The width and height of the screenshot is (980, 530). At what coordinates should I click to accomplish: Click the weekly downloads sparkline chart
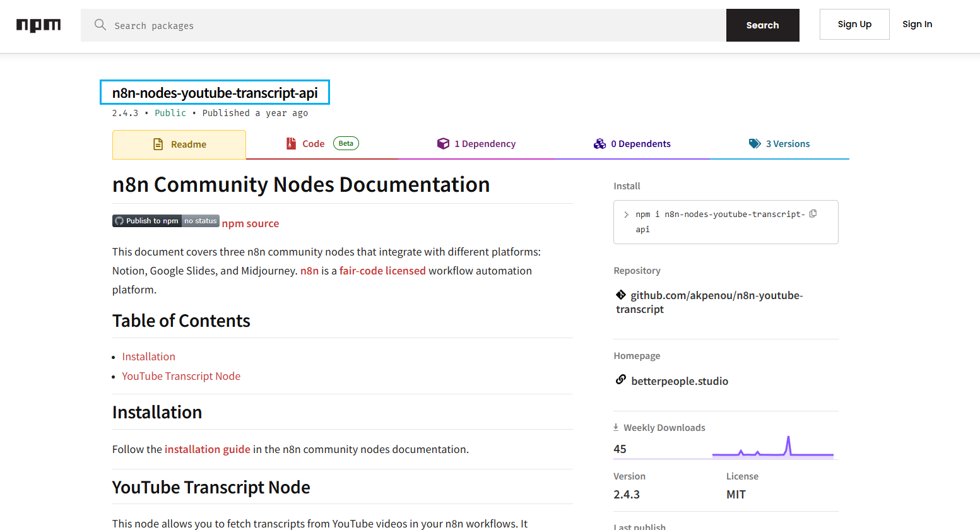(773, 445)
